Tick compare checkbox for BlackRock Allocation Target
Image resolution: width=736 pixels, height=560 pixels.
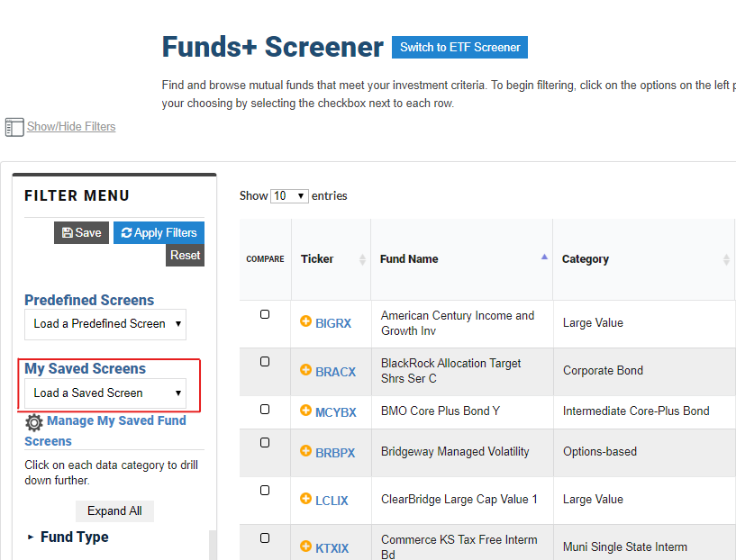click(x=265, y=362)
